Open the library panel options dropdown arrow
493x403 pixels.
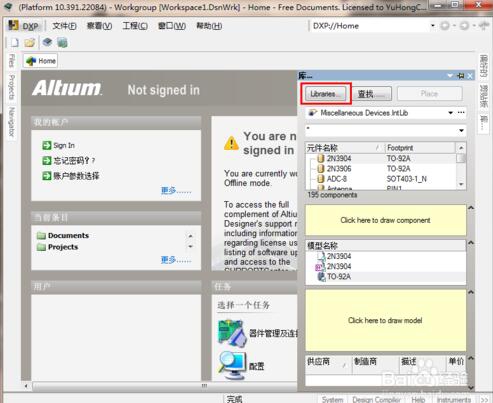(x=450, y=76)
